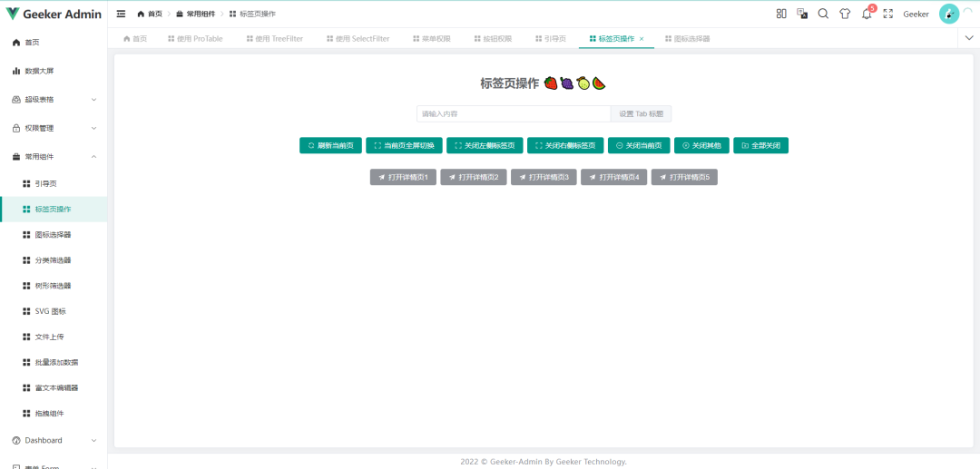Open the search icon in top header
Image resolution: width=980 pixels, height=469 pixels.
click(x=824, y=14)
